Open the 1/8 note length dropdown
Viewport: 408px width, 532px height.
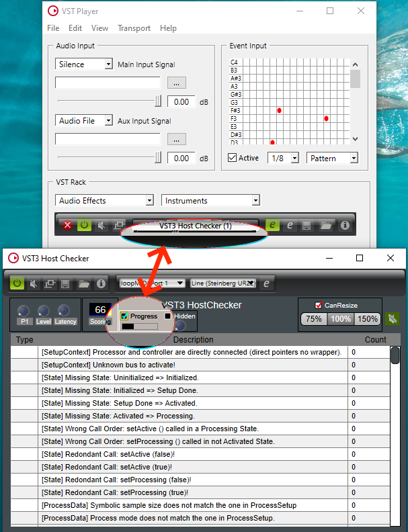point(283,158)
